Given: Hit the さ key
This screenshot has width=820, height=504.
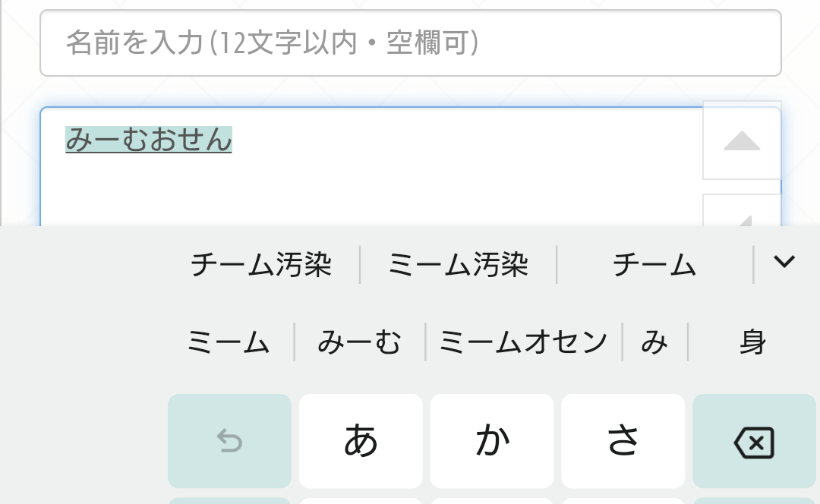Looking at the screenshot, I should tap(623, 441).
